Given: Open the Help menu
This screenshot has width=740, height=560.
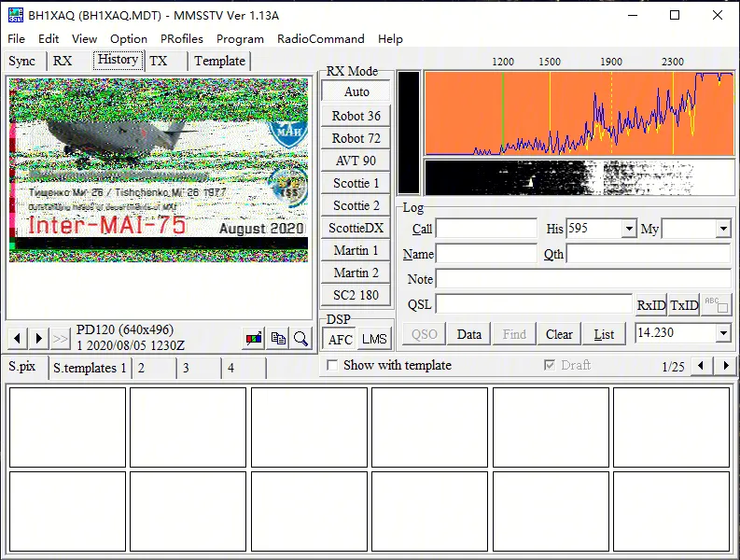Looking at the screenshot, I should [x=390, y=38].
